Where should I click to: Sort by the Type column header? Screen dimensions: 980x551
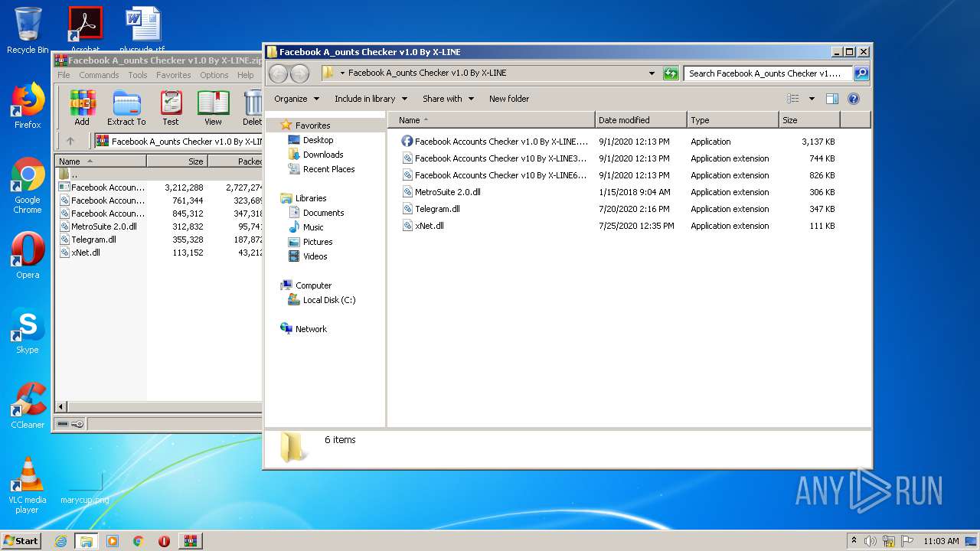tap(733, 120)
